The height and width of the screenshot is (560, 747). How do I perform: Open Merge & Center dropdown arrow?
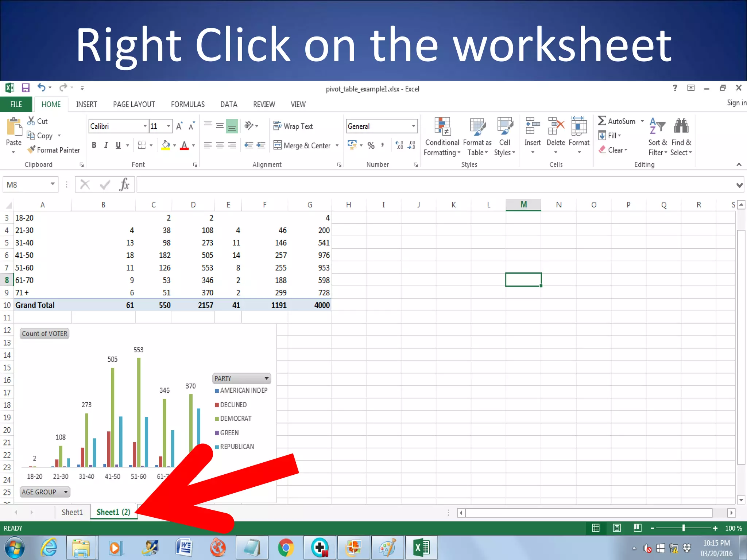point(337,145)
